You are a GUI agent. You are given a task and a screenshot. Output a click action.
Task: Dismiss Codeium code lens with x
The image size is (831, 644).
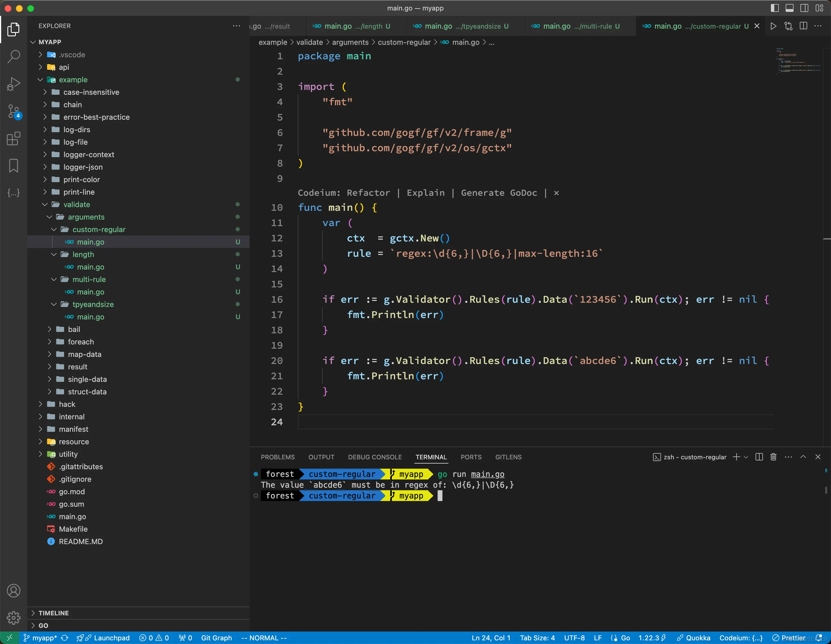click(556, 193)
